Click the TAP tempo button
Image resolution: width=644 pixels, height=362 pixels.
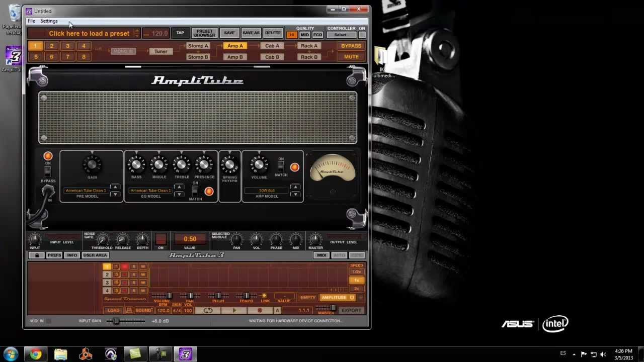[180, 33]
